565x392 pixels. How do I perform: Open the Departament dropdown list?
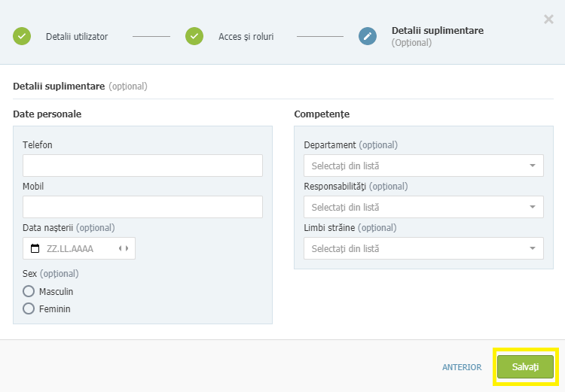click(423, 166)
